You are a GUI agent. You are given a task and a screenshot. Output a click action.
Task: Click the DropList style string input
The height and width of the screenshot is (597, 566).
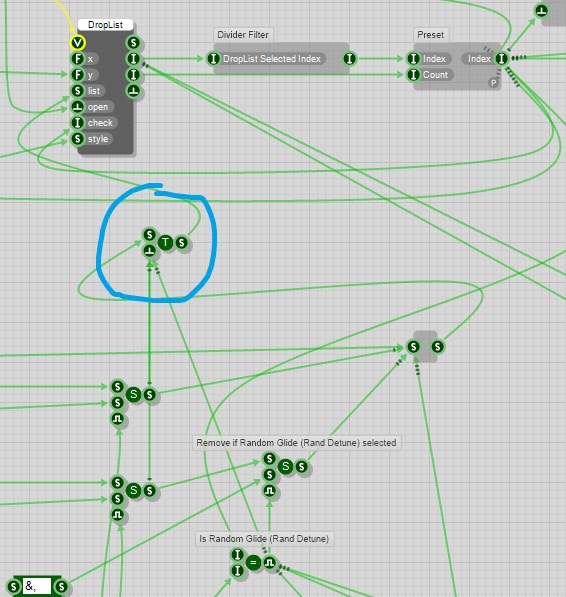pyautogui.click(x=78, y=139)
